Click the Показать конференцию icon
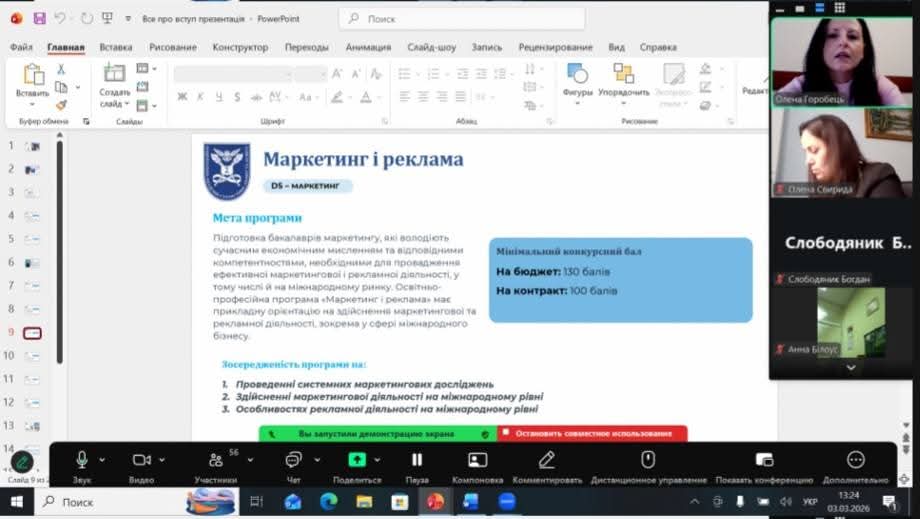920x519 pixels. (x=764, y=459)
